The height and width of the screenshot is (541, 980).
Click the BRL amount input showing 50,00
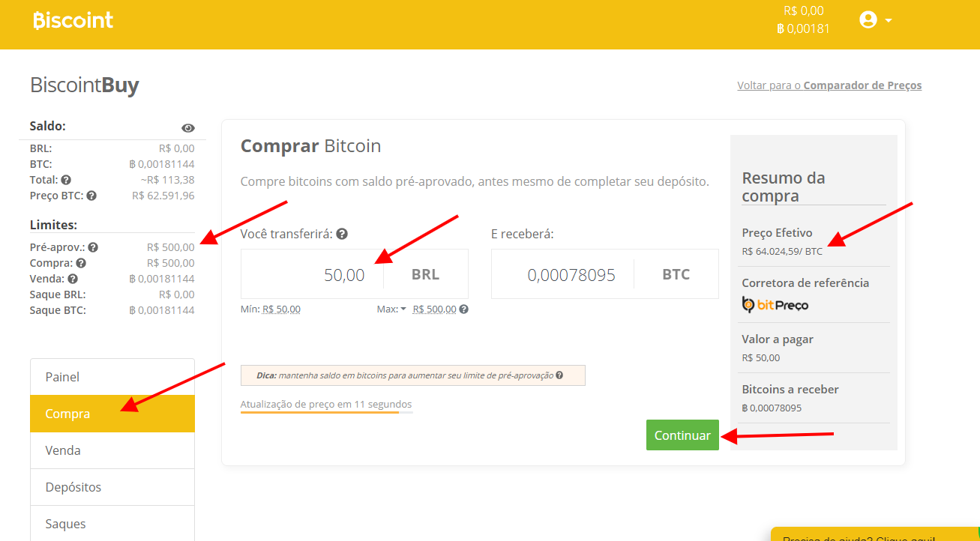click(312, 274)
